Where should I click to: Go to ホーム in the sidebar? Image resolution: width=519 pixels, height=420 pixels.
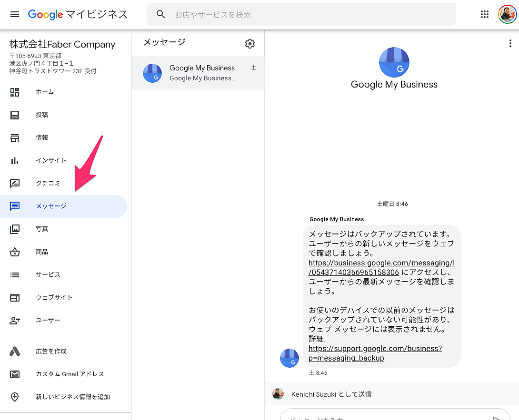pos(63,92)
